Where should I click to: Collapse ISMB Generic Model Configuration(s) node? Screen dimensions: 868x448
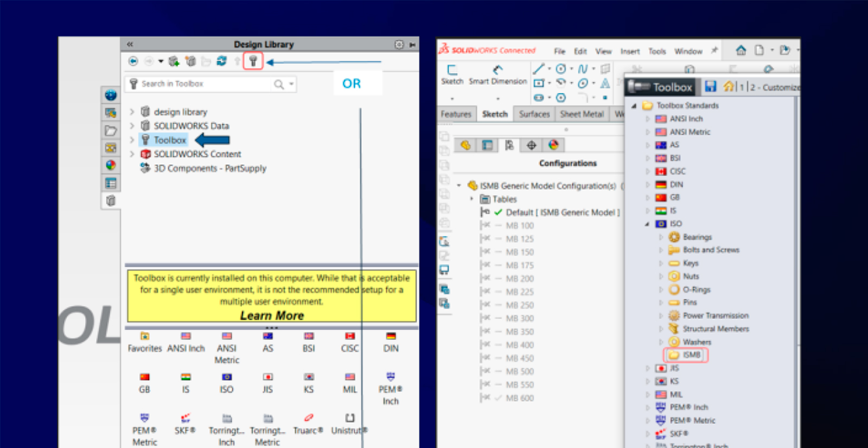pyautogui.click(x=459, y=186)
